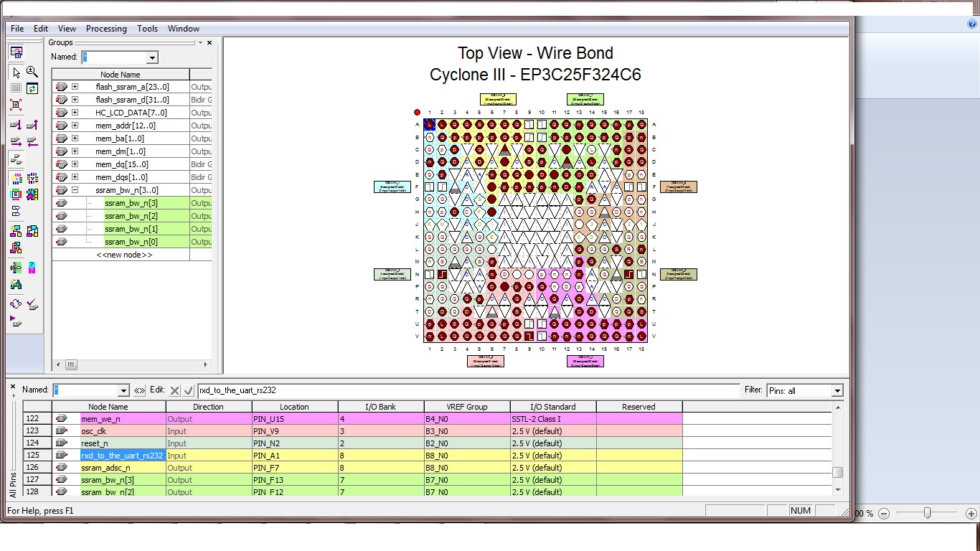Open the File menu
Viewport: 980px width, 551px height.
click(17, 29)
